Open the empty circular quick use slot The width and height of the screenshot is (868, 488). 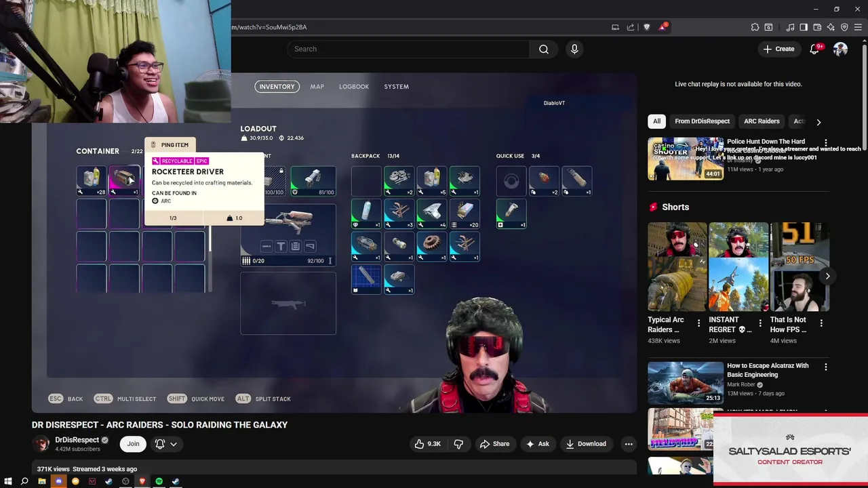[511, 181]
